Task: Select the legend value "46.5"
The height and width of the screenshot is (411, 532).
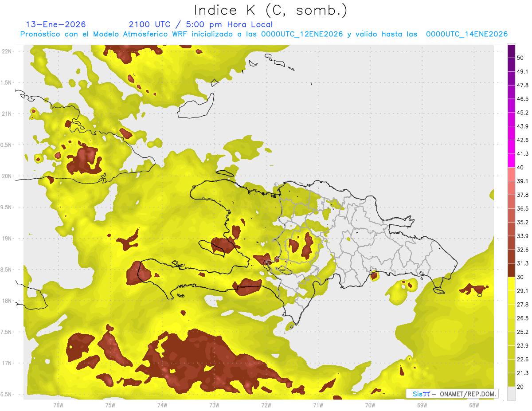Action: point(523,99)
